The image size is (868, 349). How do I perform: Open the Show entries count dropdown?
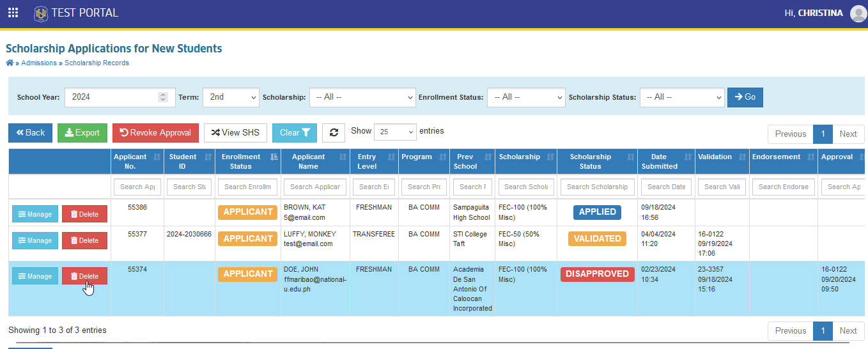[x=395, y=132]
